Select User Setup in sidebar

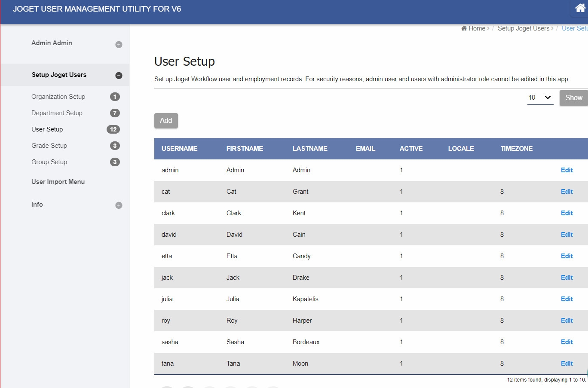point(47,129)
